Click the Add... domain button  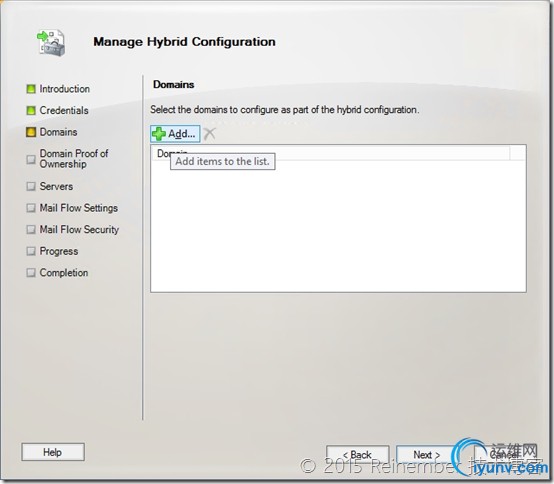[175, 134]
